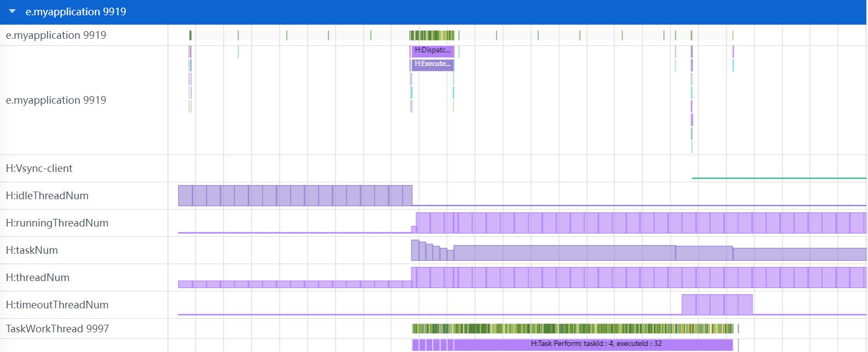Viewport: 868px width, 352px height.
Task: Click the blue e.myapplication 9919 header title
Action: point(76,11)
